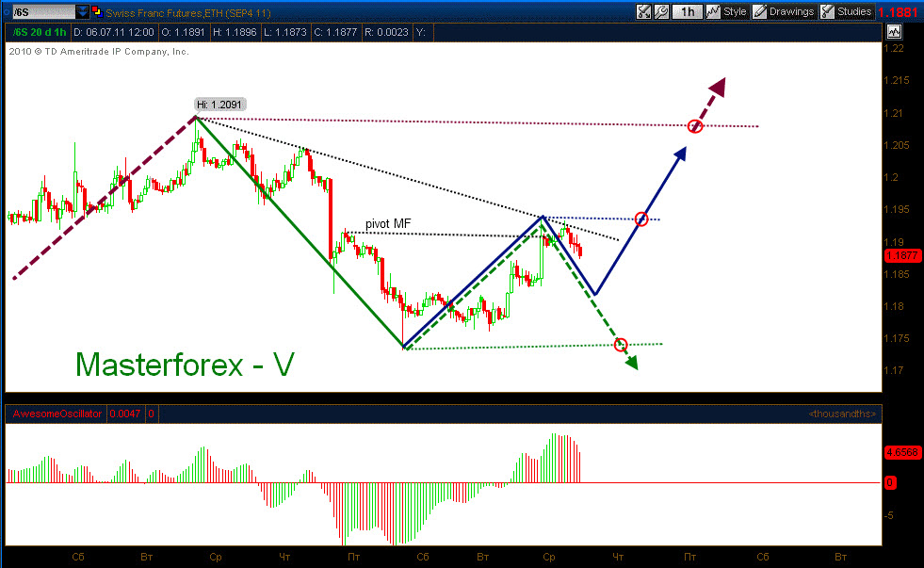Viewport: 924px width, 568px height.
Task: Open chart settings wrench icon
Action: 662,12
